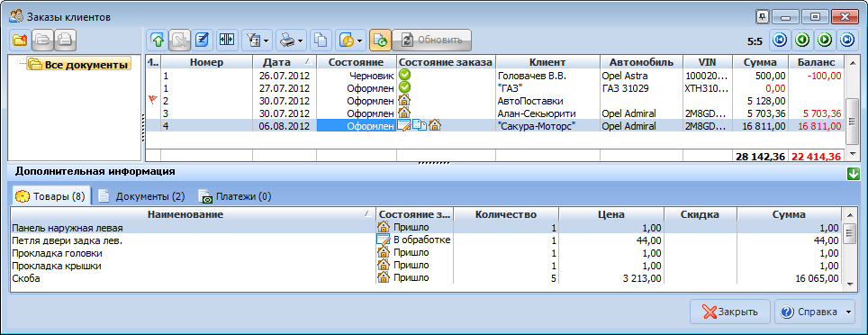
Task: Select the Скоба goods row
Action: coord(426,278)
